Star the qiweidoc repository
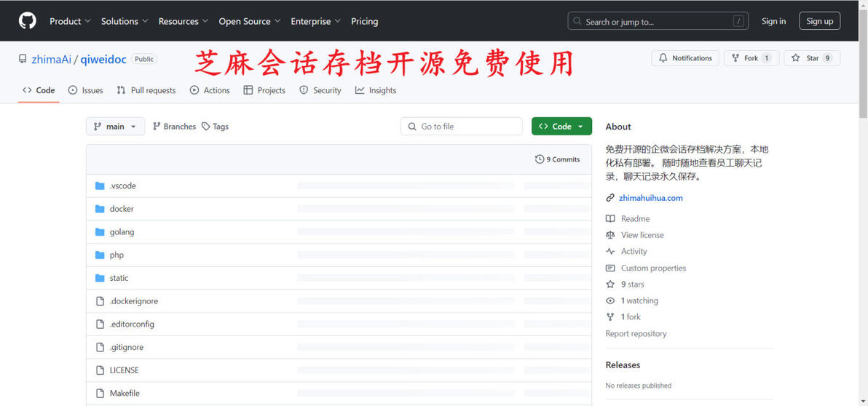868x406 pixels. pyautogui.click(x=811, y=58)
